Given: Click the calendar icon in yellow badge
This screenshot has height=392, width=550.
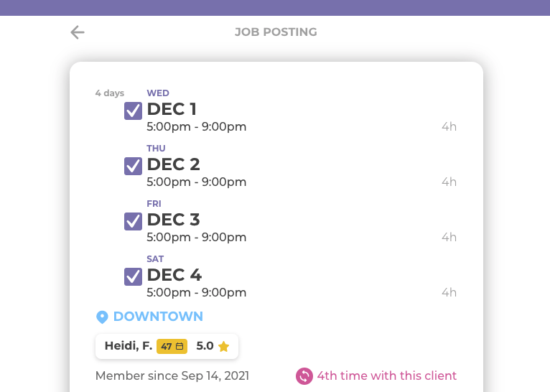Looking at the screenshot, I should coord(180,347).
